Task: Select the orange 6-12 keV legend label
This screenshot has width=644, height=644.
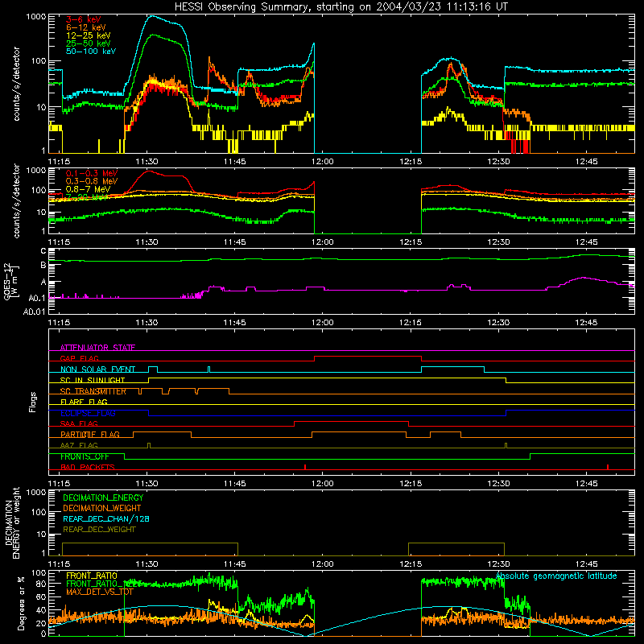Action: (86, 27)
